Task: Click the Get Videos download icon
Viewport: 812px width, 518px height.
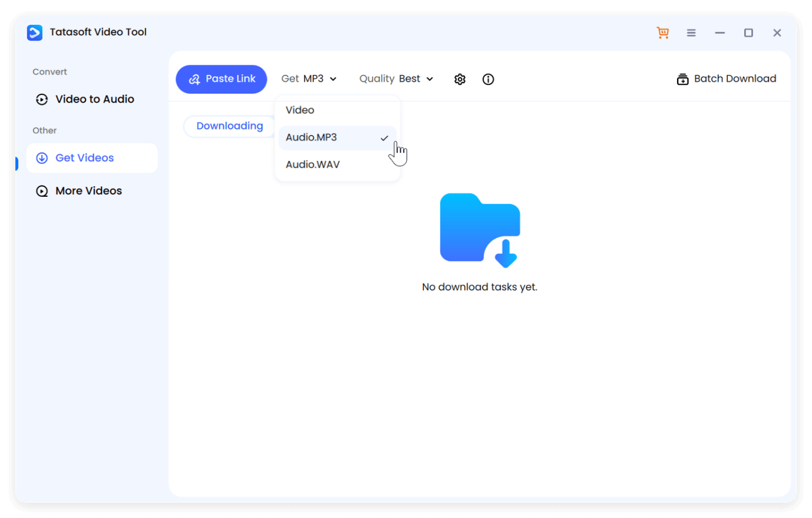Action: pyautogui.click(x=41, y=157)
